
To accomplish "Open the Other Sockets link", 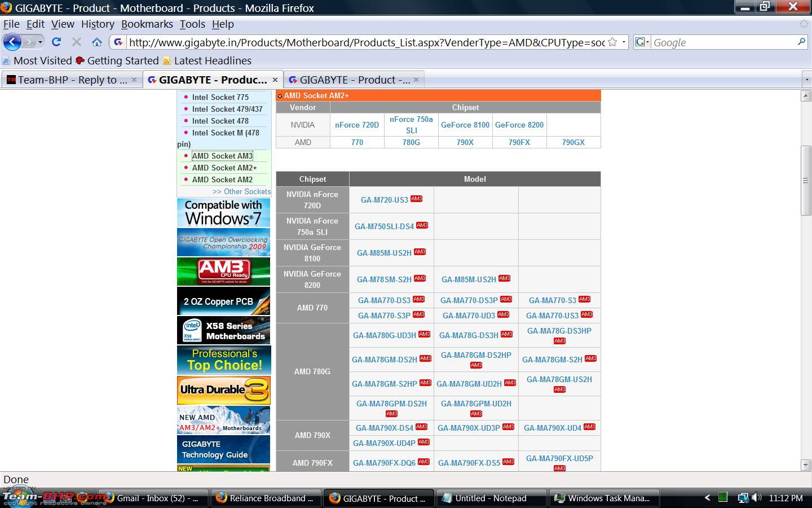I will point(241,191).
